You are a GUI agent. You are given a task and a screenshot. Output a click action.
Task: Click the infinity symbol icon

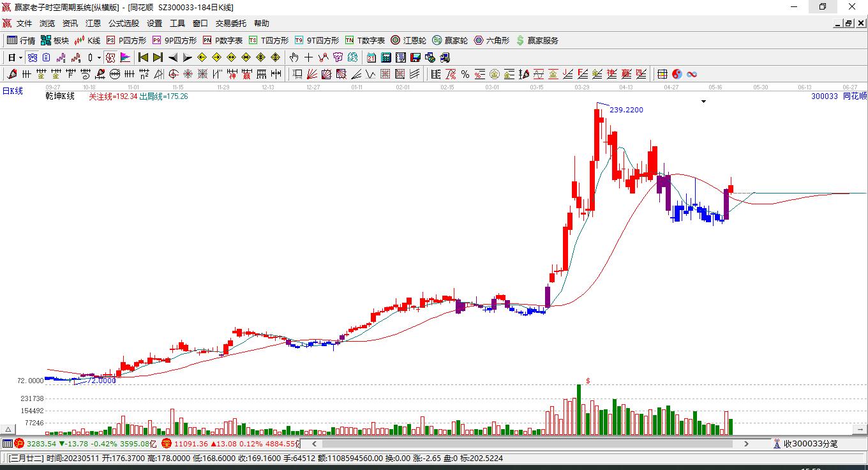691,74
